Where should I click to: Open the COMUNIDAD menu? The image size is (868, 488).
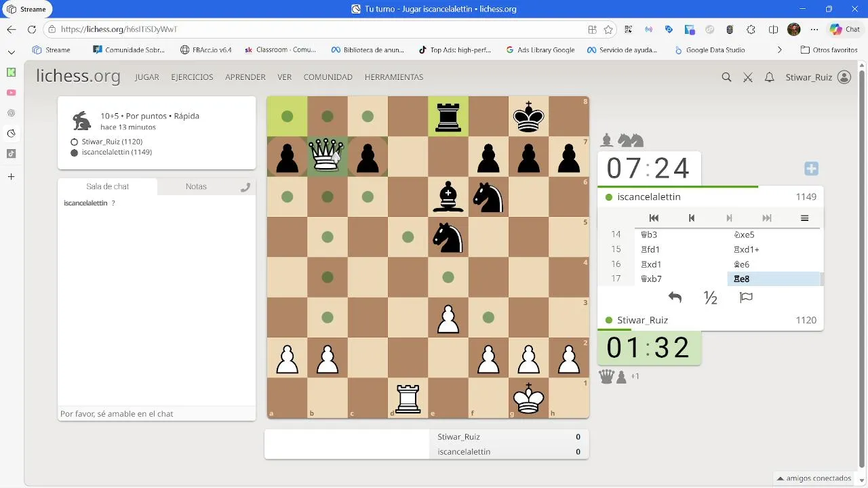tap(328, 77)
